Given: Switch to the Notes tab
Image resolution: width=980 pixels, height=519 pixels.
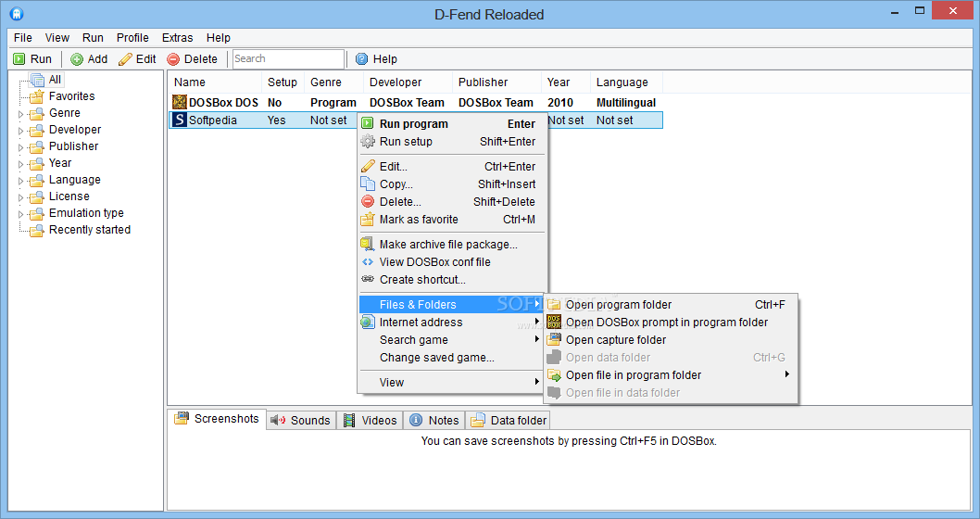Looking at the screenshot, I should 435,420.
